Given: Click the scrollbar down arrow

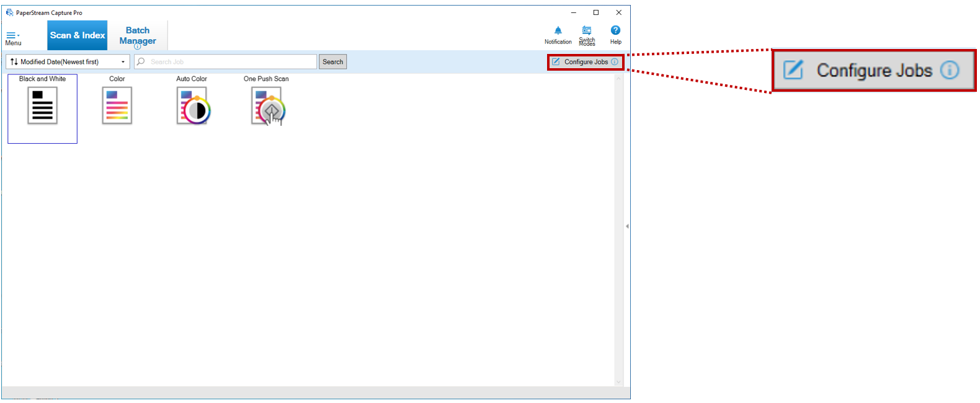Looking at the screenshot, I should coord(618,382).
